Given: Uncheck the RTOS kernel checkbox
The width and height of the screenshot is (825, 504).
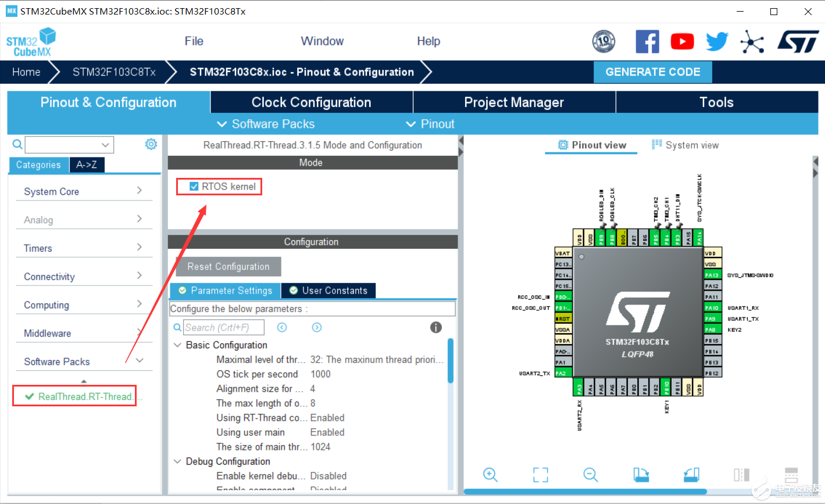Looking at the screenshot, I should (194, 186).
